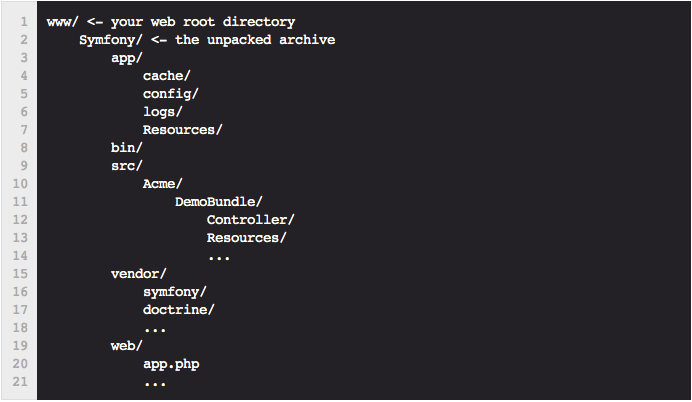Select the vendor/ directory entry

(x=139, y=274)
